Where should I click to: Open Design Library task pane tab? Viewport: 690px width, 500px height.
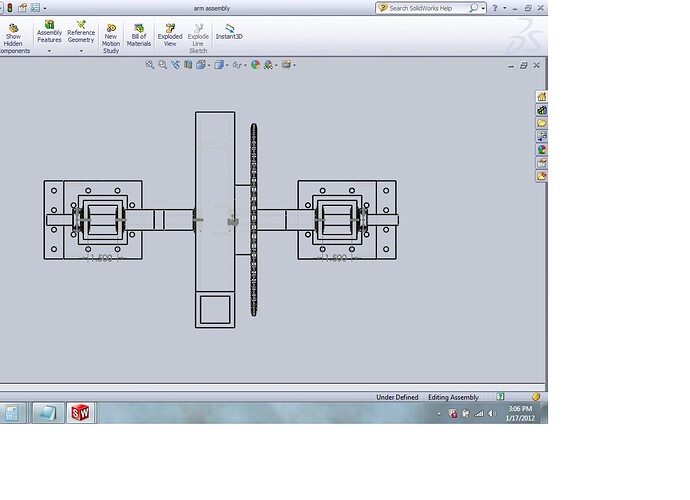(x=542, y=110)
